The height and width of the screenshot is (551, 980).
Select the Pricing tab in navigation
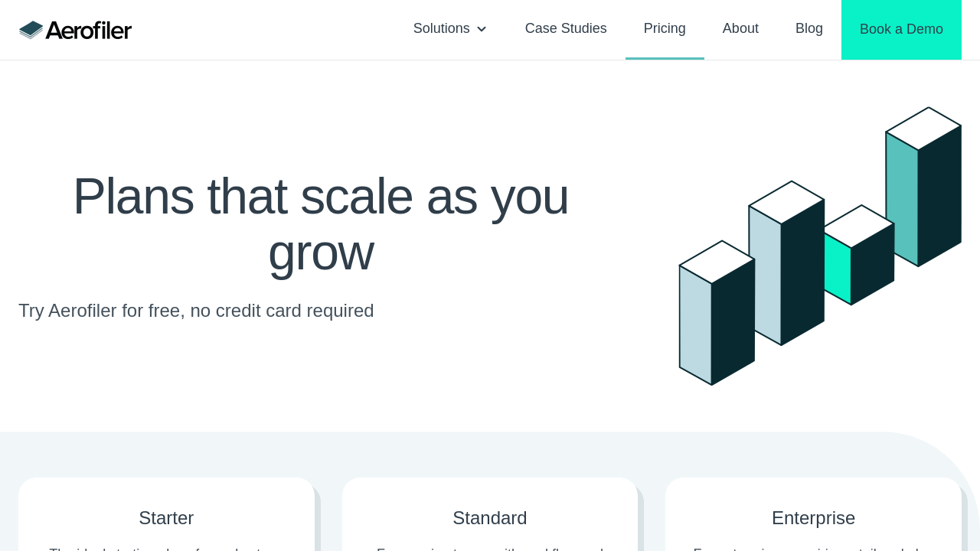coord(665,29)
